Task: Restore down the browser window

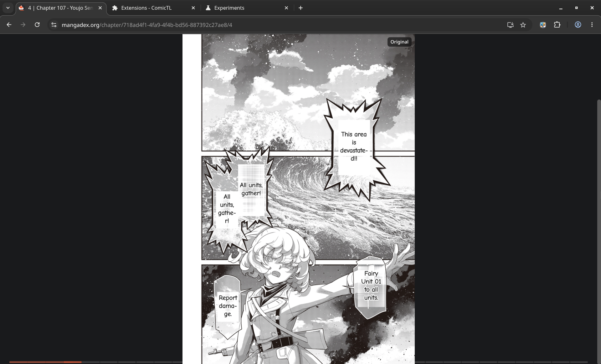Action: pos(576,8)
